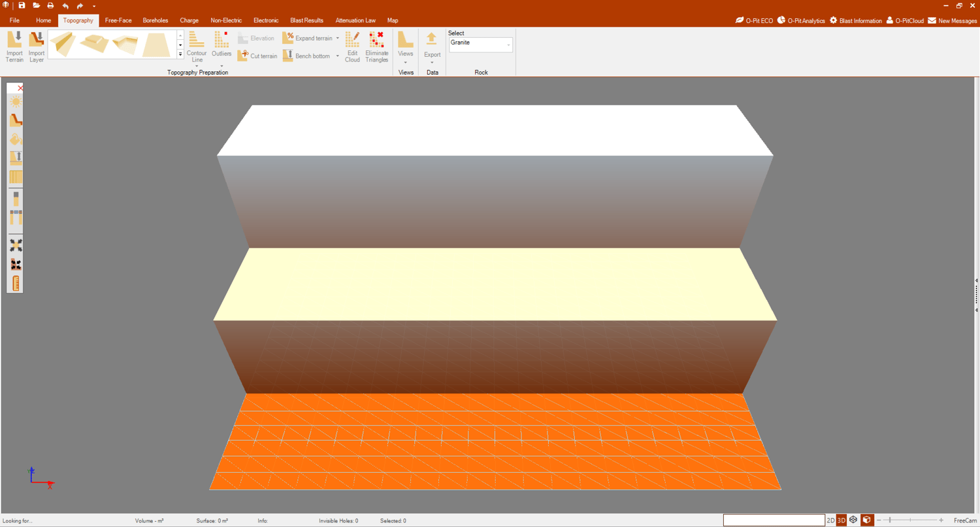Select the paint bucket icon in side toolbar
The height and width of the screenshot is (527, 980).
16,139
